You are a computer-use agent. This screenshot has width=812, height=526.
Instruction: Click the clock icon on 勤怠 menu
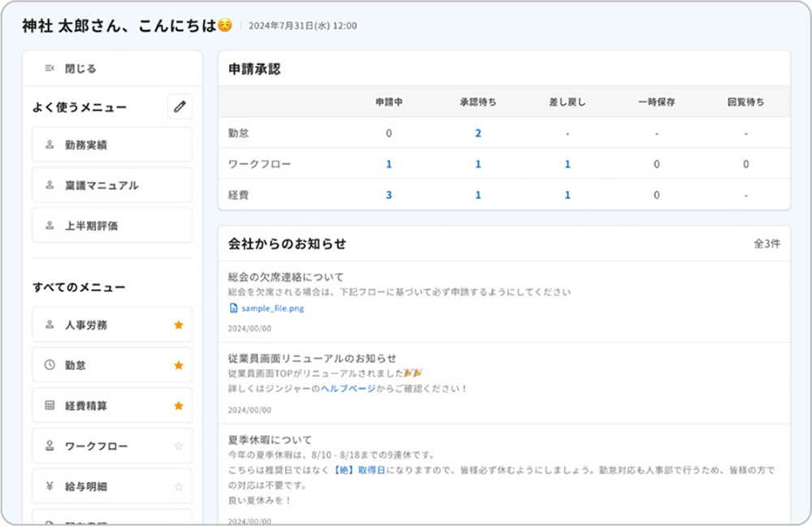click(49, 365)
